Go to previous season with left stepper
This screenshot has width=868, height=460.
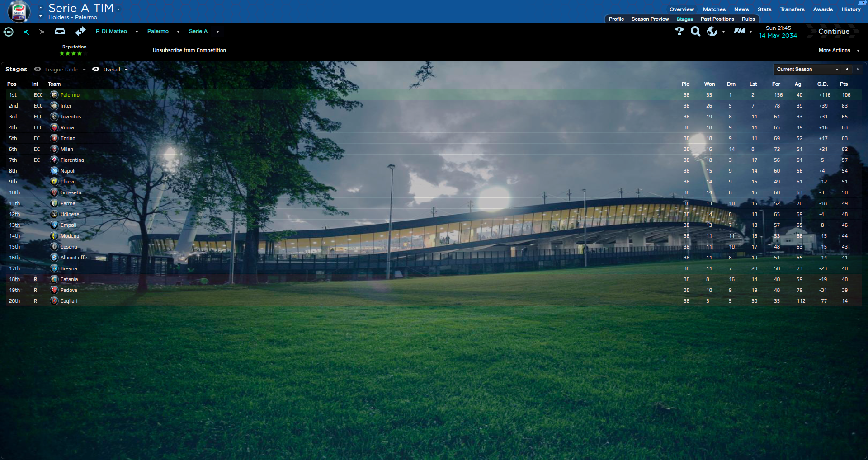847,70
